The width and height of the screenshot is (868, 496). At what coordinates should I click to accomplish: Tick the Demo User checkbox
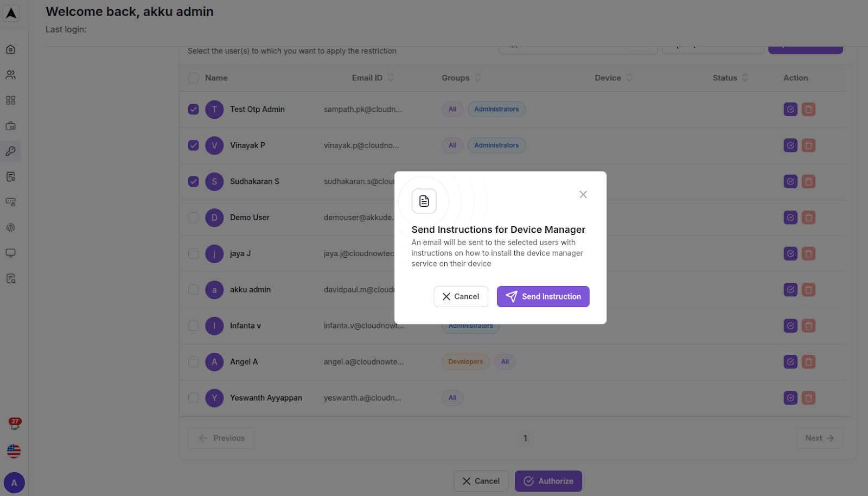point(194,218)
